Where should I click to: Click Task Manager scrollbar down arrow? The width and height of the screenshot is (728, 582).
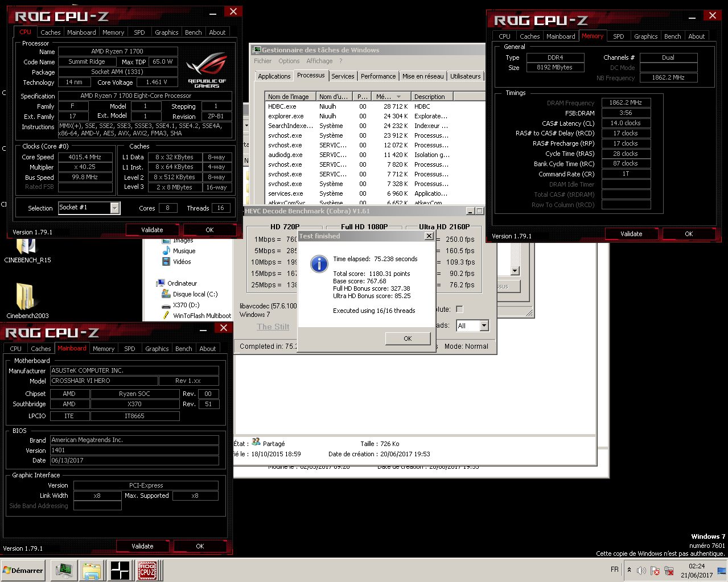click(515, 271)
